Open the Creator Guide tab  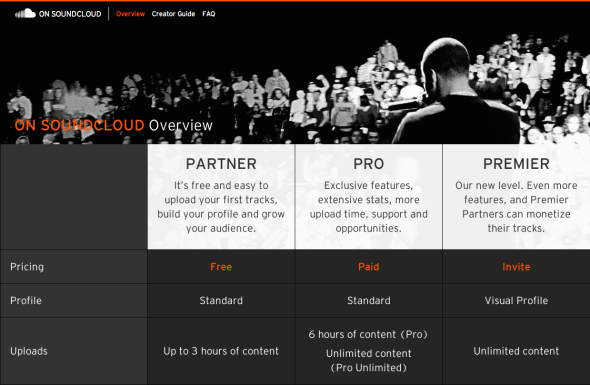point(173,14)
